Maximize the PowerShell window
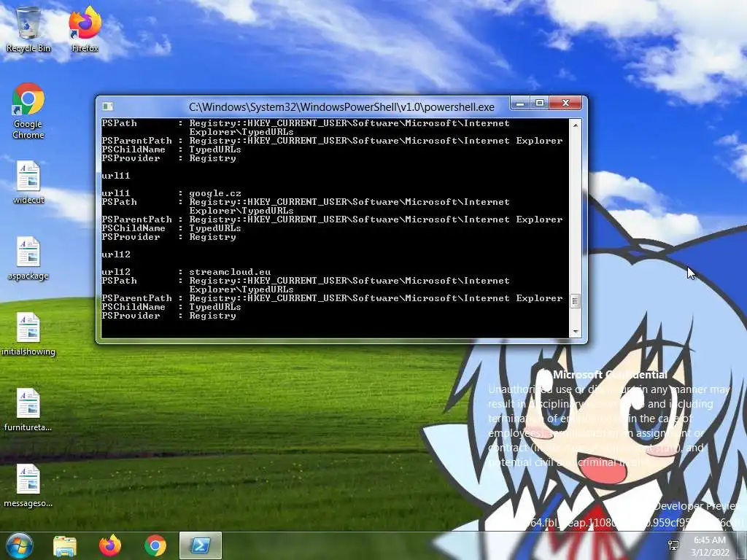747x560 pixels. [x=539, y=104]
